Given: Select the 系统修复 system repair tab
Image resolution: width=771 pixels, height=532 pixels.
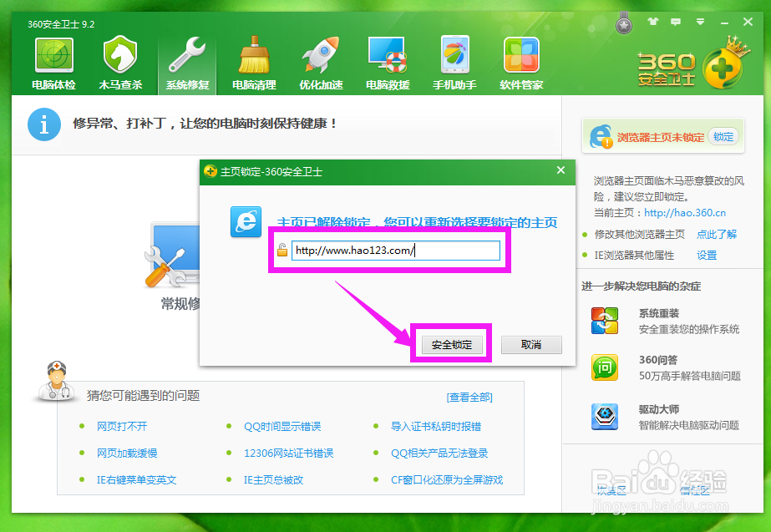Looking at the screenshot, I should pos(187,63).
